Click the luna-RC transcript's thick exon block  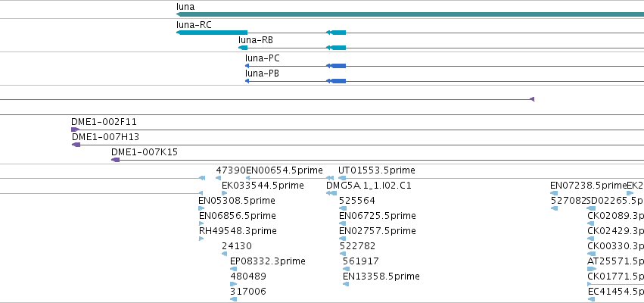(212, 33)
